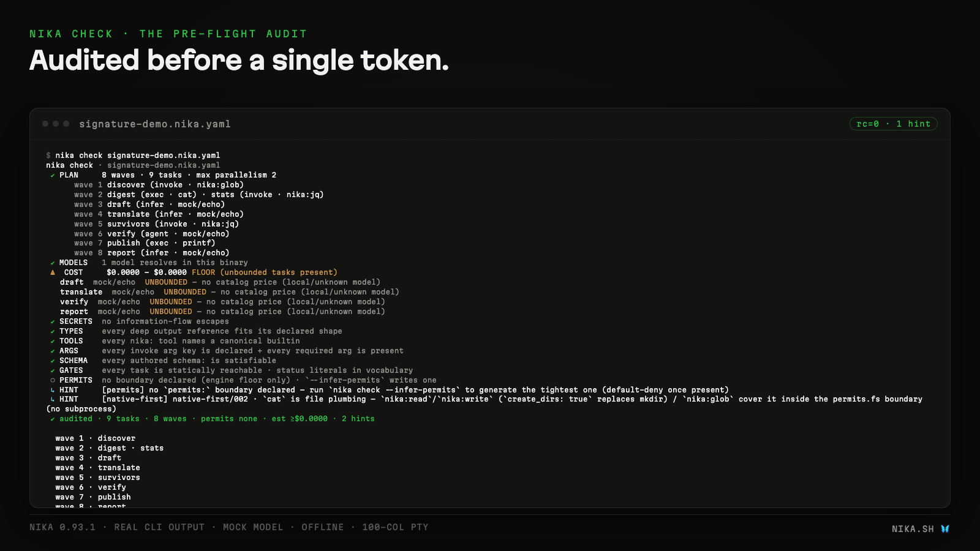Click the wave 1 discover (invoke · nika:glob) line
This screenshot has height=551, width=980.
[159, 185]
